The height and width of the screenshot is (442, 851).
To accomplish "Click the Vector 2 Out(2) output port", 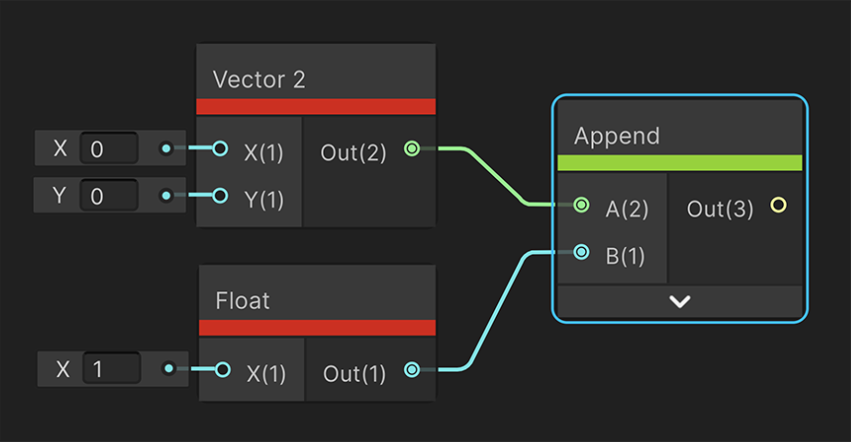I will coord(411,149).
